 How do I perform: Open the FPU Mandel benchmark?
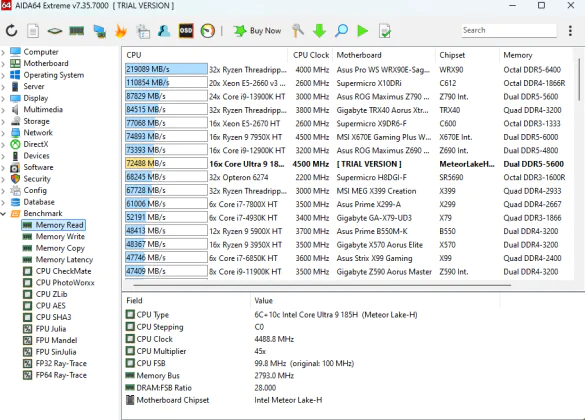(x=56, y=341)
